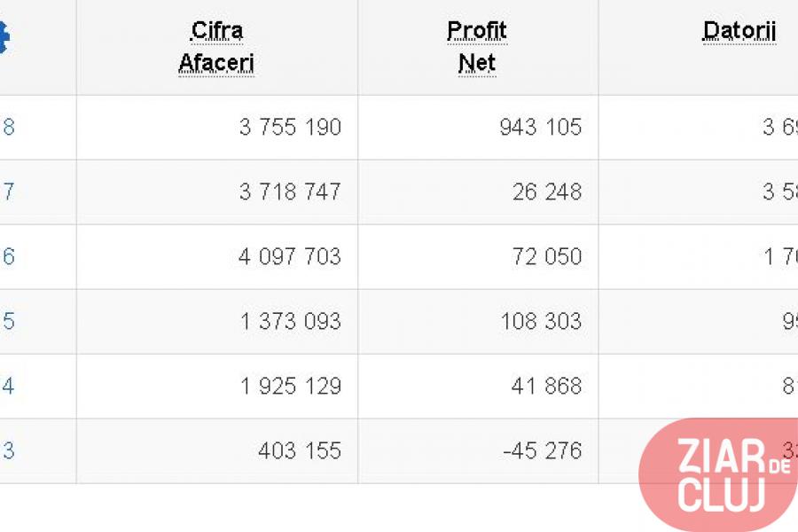Open the year link ending in 3
The image size is (798, 532).
click(8, 450)
